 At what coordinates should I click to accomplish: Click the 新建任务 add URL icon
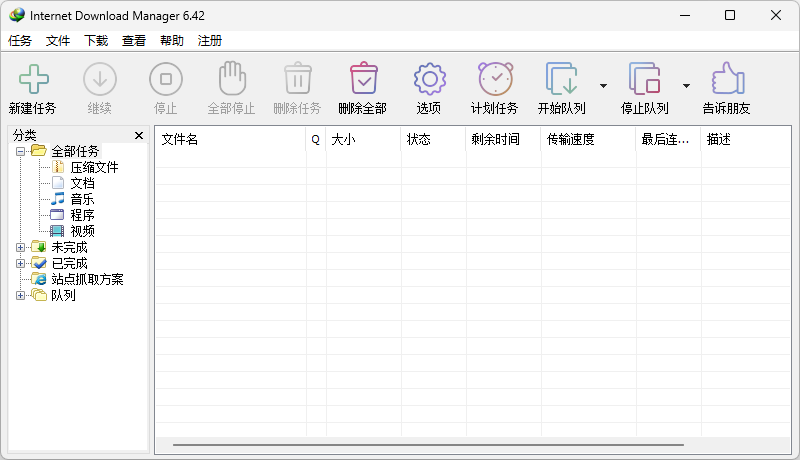[x=34, y=79]
